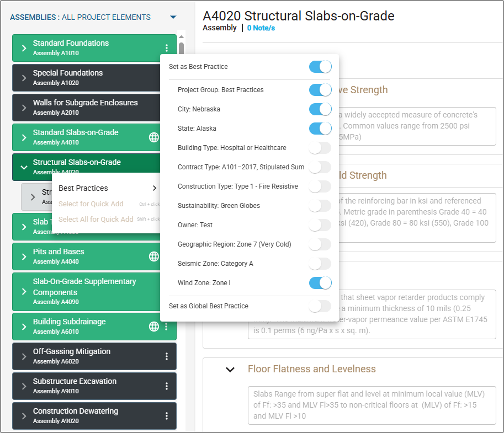
Task: Collapse Structural Slabs-on-Grade tree item
Action: click(x=24, y=167)
